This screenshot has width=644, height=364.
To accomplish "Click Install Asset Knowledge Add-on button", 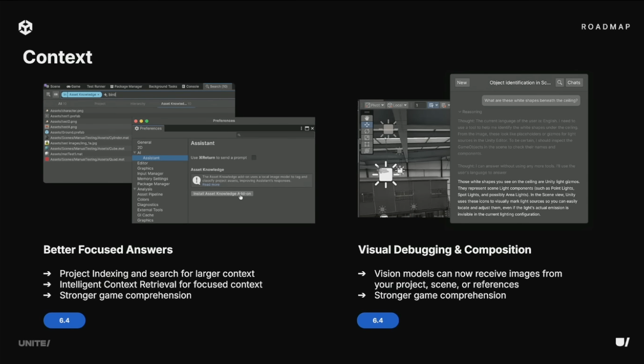I will point(222,194).
